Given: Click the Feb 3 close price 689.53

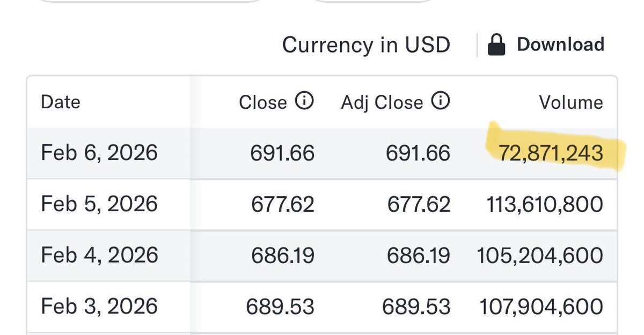Looking at the screenshot, I should (280, 306).
